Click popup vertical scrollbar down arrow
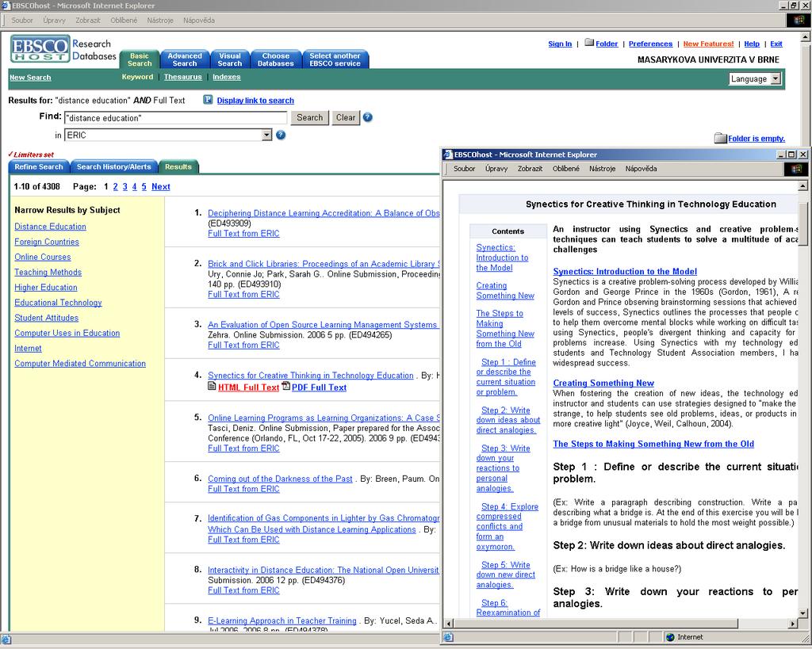This screenshot has height=649, width=812. [x=802, y=613]
